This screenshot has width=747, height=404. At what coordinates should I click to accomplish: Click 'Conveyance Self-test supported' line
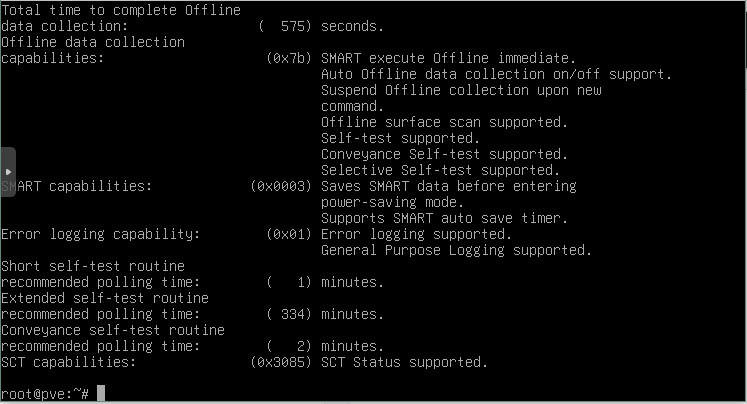pos(443,154)
